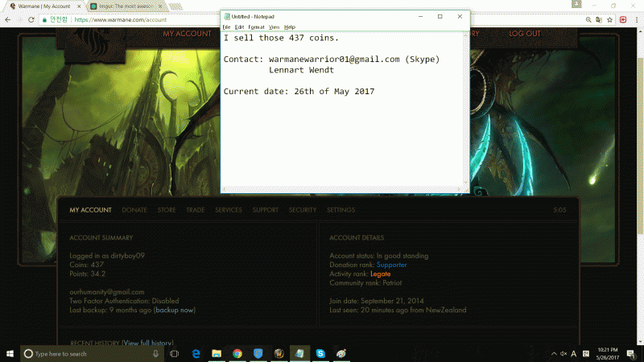This screenshot has width=644, height=362.
Task: Open File Explorer from the taskbar
Action: (217, 353)
